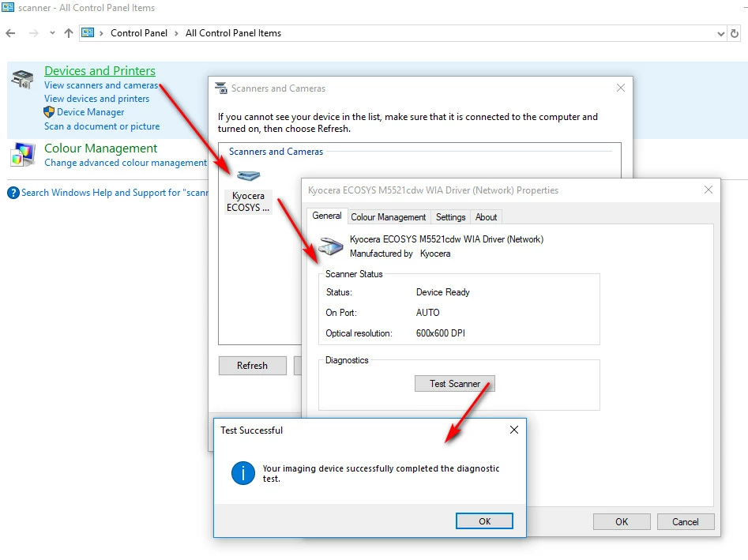Switch to the Settings tab
The height and width of the screenshot is (560, 748).
451,217
